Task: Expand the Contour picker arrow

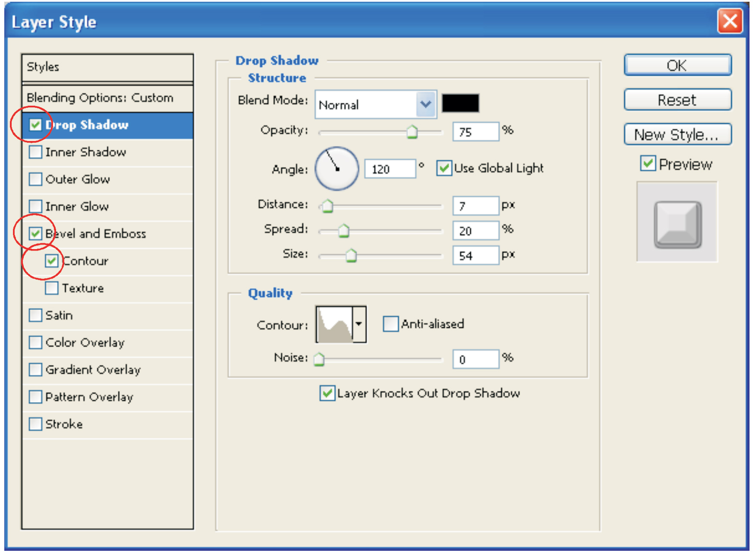Action: (x=359, y=324)
